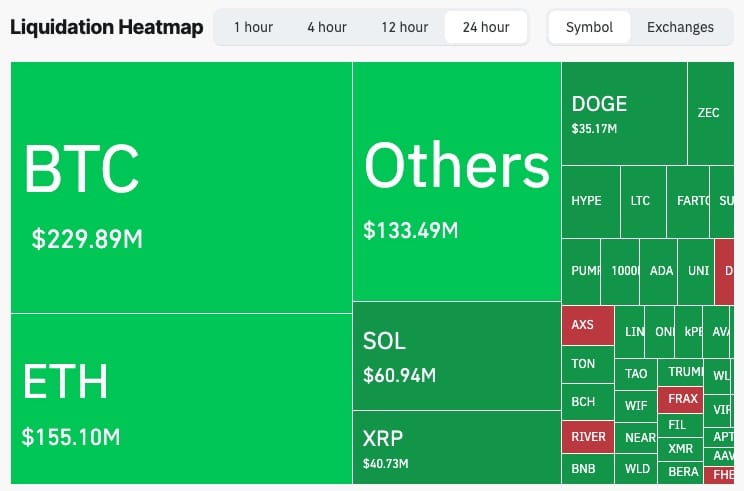Select the Others $133.49M block
Screen dimensions: 744x491
pyautogui.click(x=456, y=181)
